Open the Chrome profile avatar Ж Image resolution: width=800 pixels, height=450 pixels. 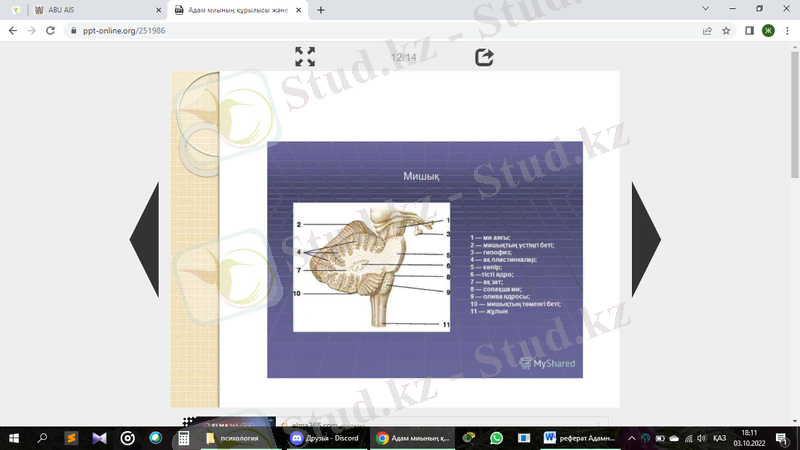click(x=768, y=31)
